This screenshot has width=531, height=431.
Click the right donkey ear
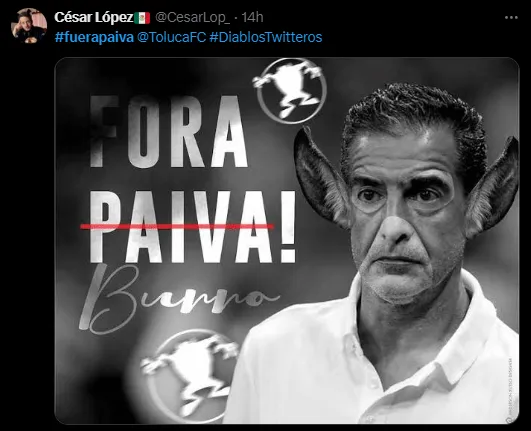(x=492, y=187)
